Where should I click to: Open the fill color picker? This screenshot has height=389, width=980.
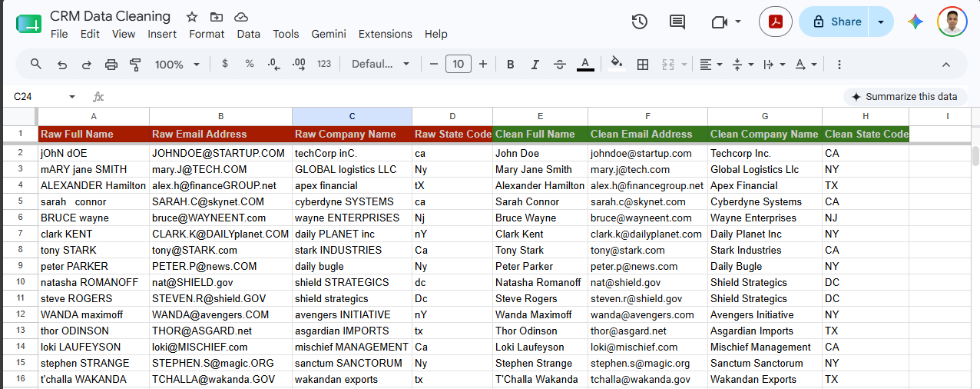coord(617,64)
